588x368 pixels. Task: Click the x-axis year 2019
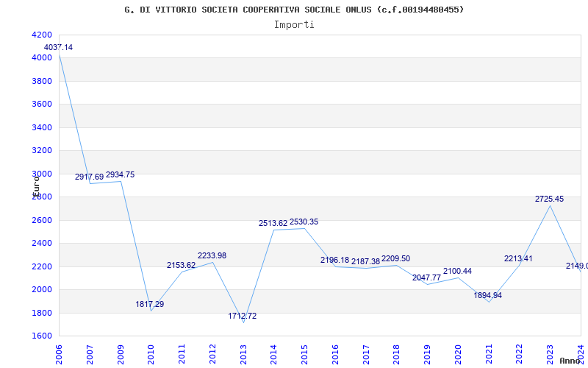pos(428,355)
